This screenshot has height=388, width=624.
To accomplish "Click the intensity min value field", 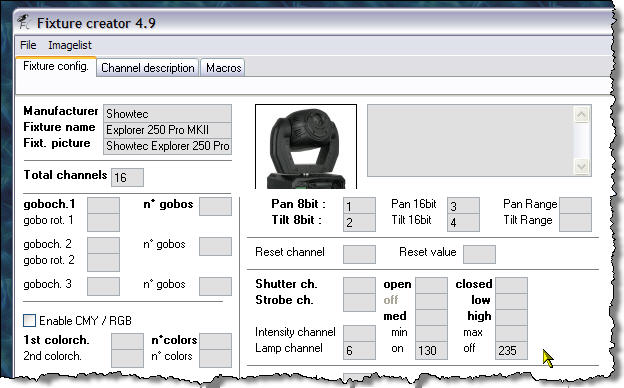I will tap(432, 333).
